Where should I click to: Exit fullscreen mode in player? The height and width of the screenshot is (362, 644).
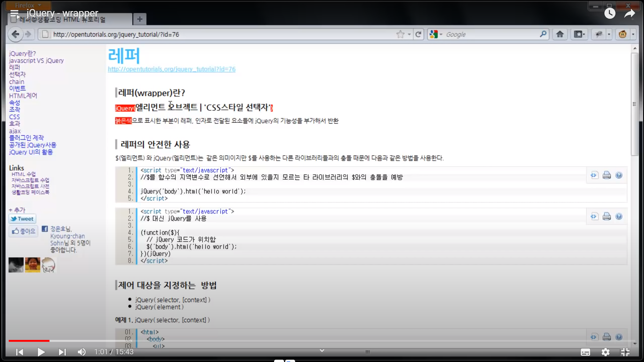pyautogui.click(x=625, y=352)
